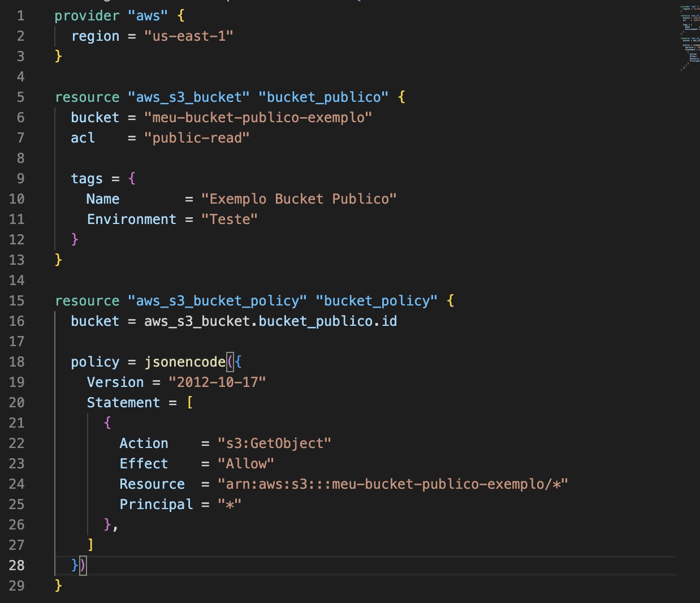Click the "Allow" string value
This screenshot has height=603, width=700.
(x=246, y=464)
